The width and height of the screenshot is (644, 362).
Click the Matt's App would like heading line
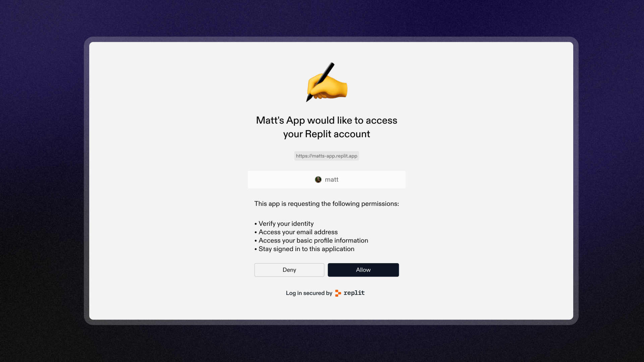(326, 120)
